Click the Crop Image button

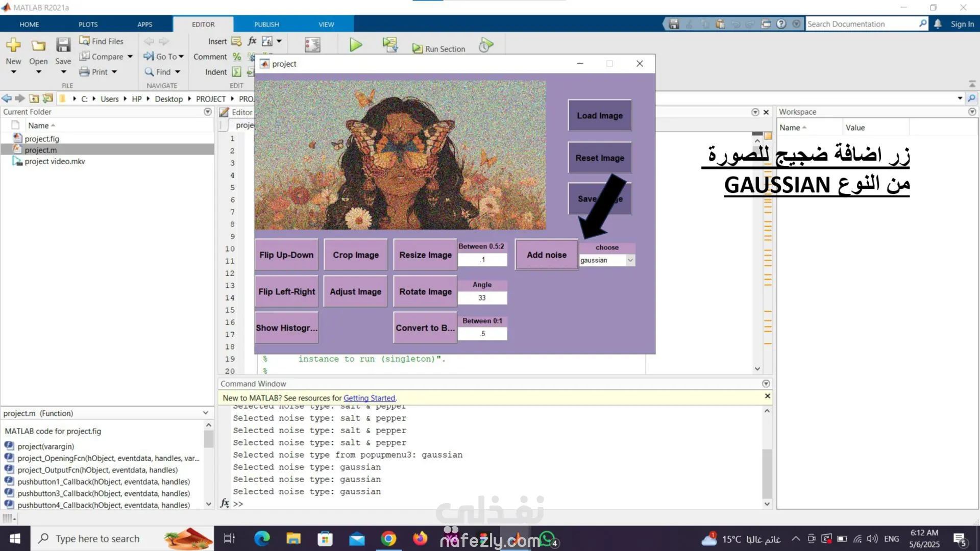point(356,255)
